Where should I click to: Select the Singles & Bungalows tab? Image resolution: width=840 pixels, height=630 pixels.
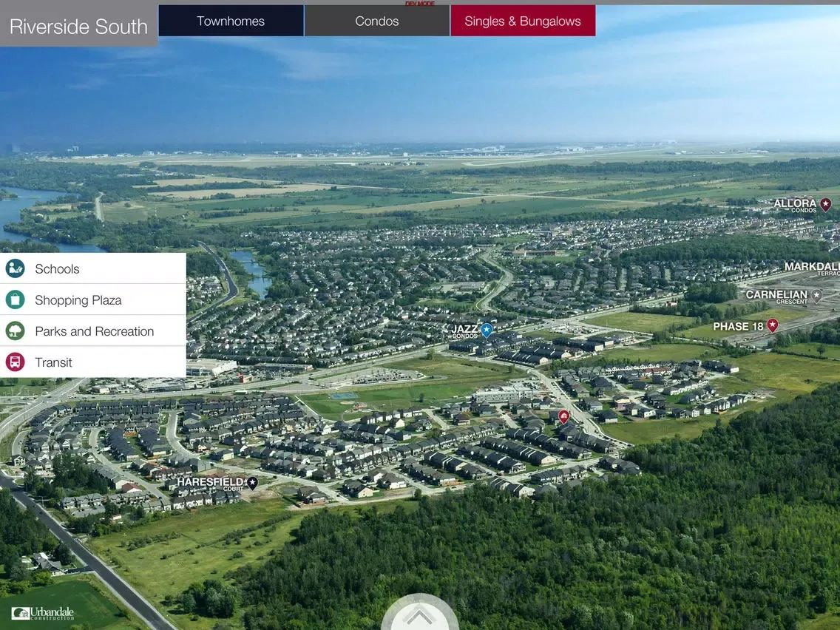pyautogui.click(x=523, y=21)
